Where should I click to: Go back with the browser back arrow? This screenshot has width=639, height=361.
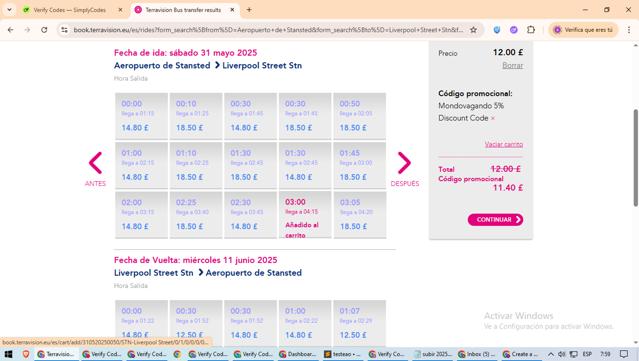[11, 30]
